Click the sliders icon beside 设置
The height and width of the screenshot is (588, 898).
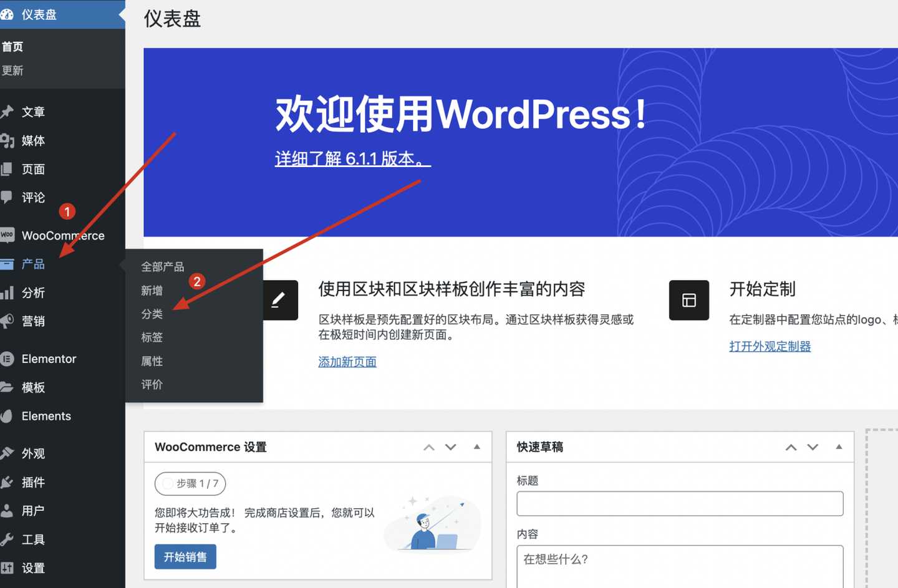[x=7, y=568]
